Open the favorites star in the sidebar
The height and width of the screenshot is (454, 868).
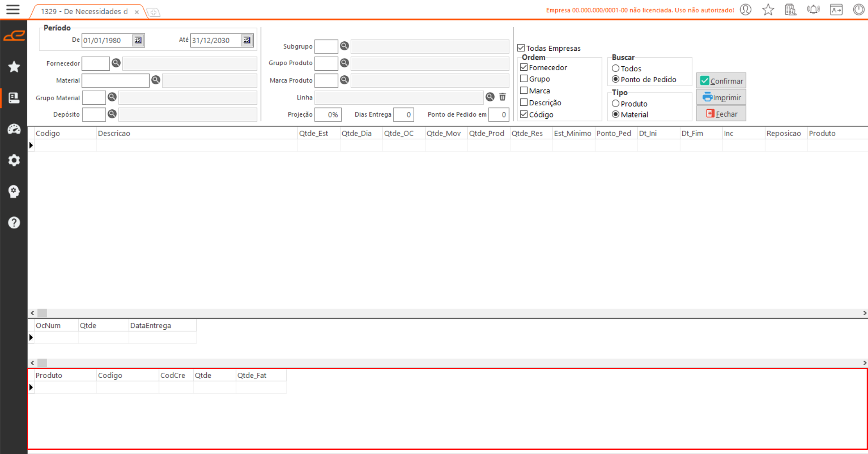click(14, 67)
